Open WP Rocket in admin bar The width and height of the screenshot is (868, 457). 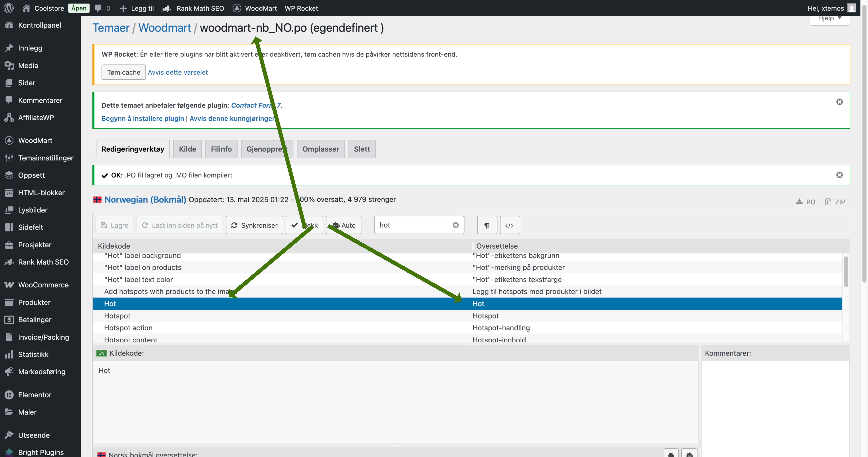click(x=301, y=8)
